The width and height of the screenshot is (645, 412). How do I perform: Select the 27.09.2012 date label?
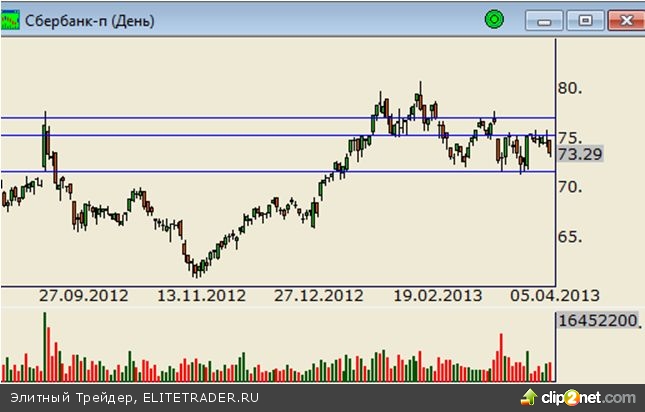pos(83,296)
